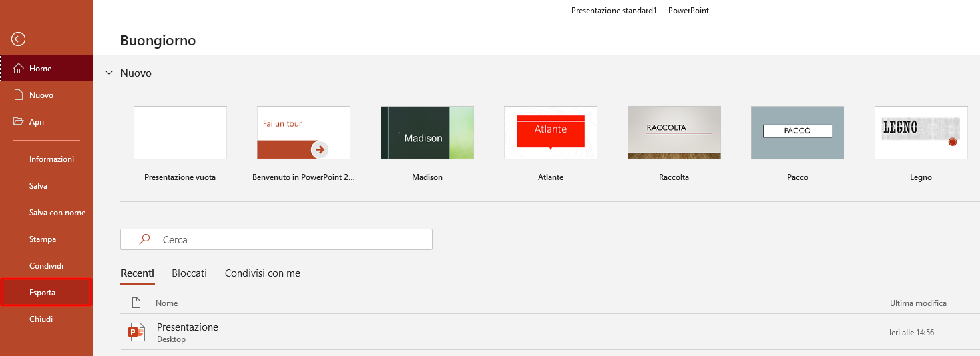Screen dimensions: 980x356
Task: Click the Home house icon in sidebar
Action: [19, 69]
